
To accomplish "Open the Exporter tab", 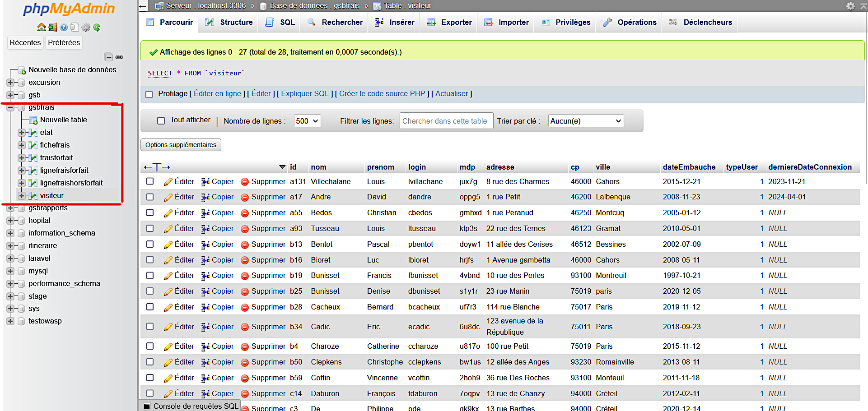I will (x=449, y=22).
